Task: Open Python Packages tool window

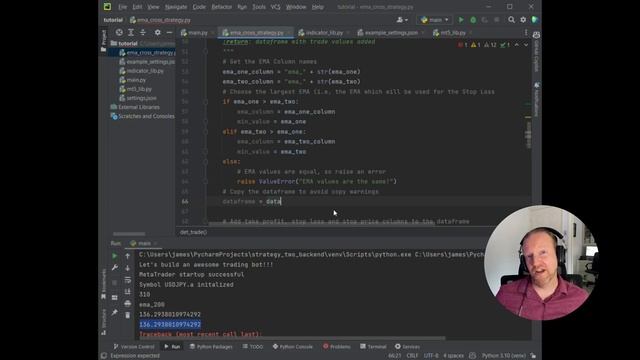Action: 211,347
